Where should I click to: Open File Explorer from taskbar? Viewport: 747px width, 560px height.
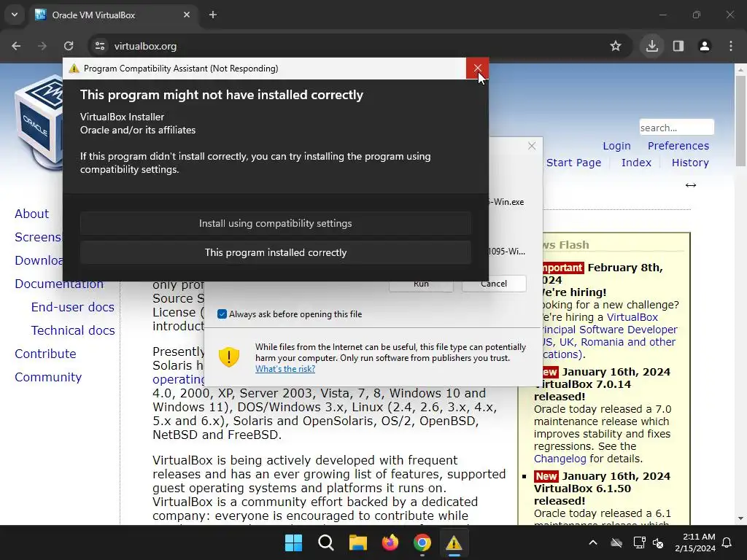click(357, 542)
